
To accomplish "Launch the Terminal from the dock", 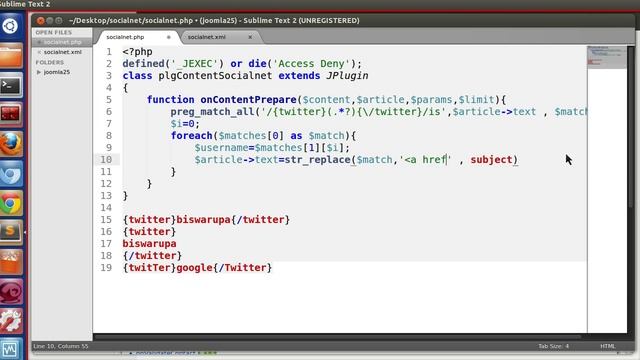I will point(11,85).
